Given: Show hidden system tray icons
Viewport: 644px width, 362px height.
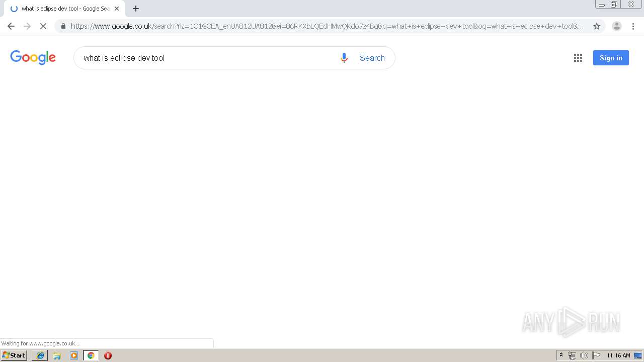Looking at the screenshot, I should pos(561,355).
